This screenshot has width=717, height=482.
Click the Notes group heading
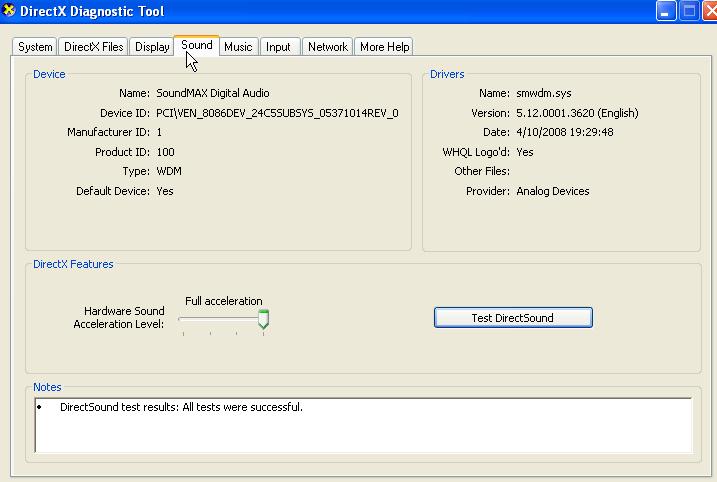[x=47, y=387]
